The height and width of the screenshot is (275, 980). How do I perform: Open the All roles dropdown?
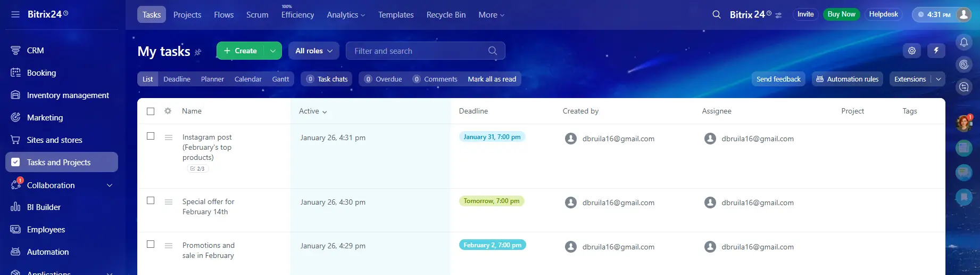click(x=314, y=51)
